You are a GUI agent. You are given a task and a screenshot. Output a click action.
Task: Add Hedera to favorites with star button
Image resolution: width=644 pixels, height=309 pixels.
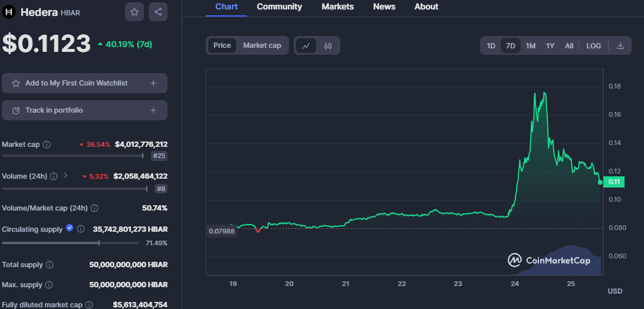point(134,12)
